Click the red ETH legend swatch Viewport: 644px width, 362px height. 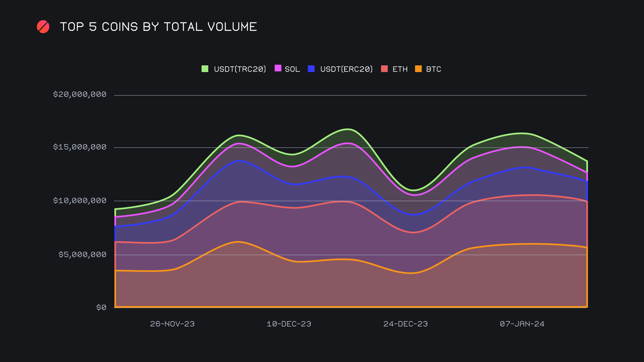click(384, 69)
